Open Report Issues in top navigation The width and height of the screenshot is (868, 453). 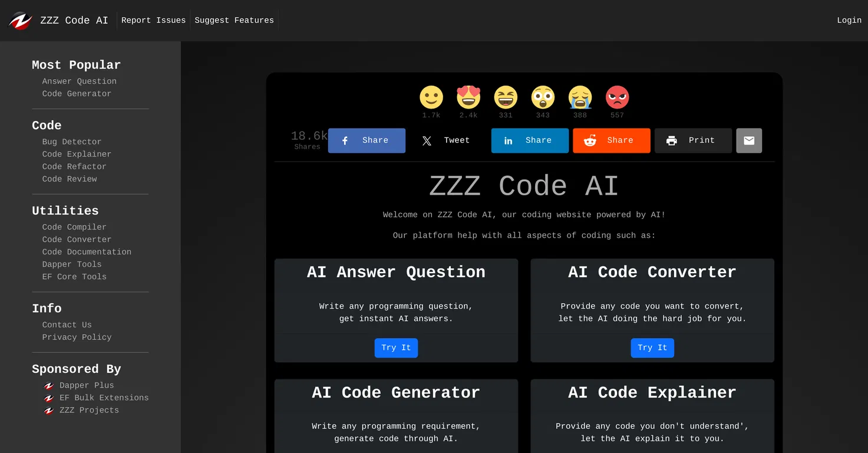153,20
